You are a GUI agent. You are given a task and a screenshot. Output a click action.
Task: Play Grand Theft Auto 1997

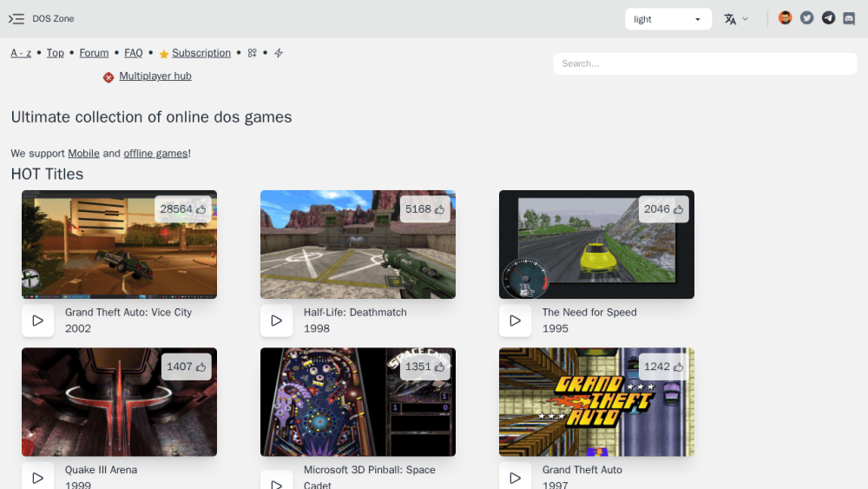tap(515, 477)
